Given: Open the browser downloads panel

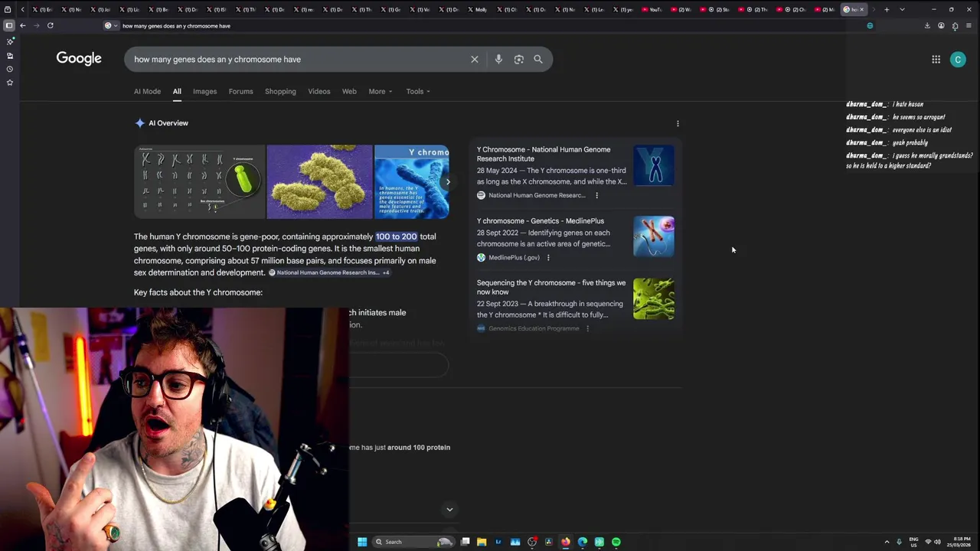Looking at the screenshot, I should pyautogui.click(x=927, y=25).
